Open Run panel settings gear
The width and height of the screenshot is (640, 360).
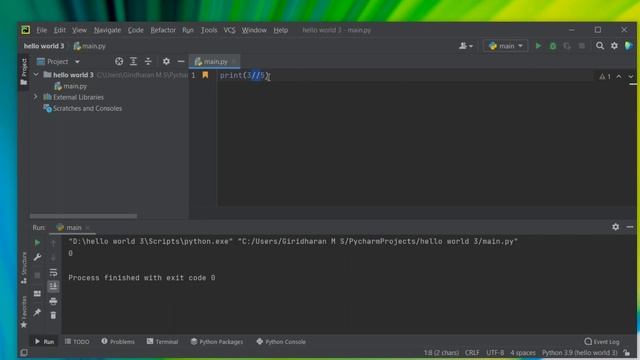pos(616,227)
